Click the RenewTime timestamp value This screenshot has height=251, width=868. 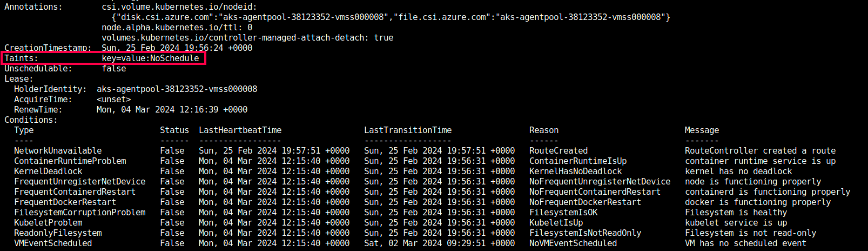pyautogui.click(x=172, y=110)
